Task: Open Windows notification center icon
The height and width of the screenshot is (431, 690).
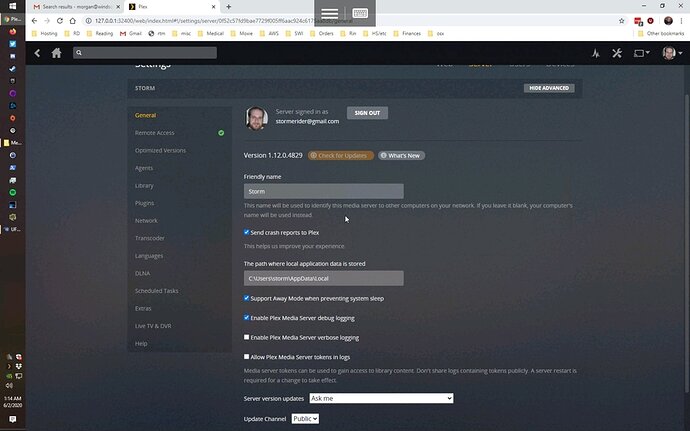Action: 12,419
